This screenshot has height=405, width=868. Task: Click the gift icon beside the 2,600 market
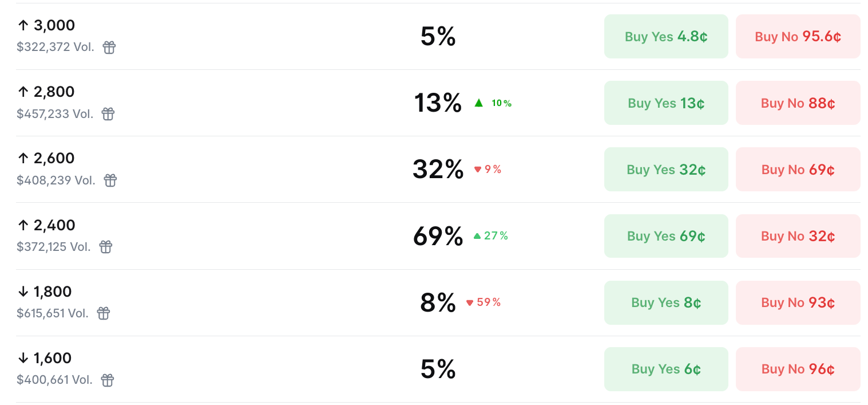(110, 180)
